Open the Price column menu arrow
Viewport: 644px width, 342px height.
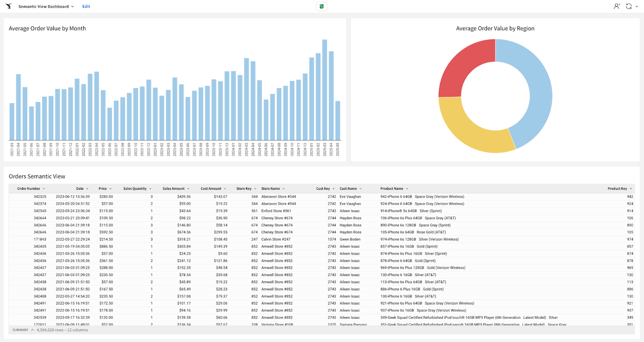(x=110, y=189)
